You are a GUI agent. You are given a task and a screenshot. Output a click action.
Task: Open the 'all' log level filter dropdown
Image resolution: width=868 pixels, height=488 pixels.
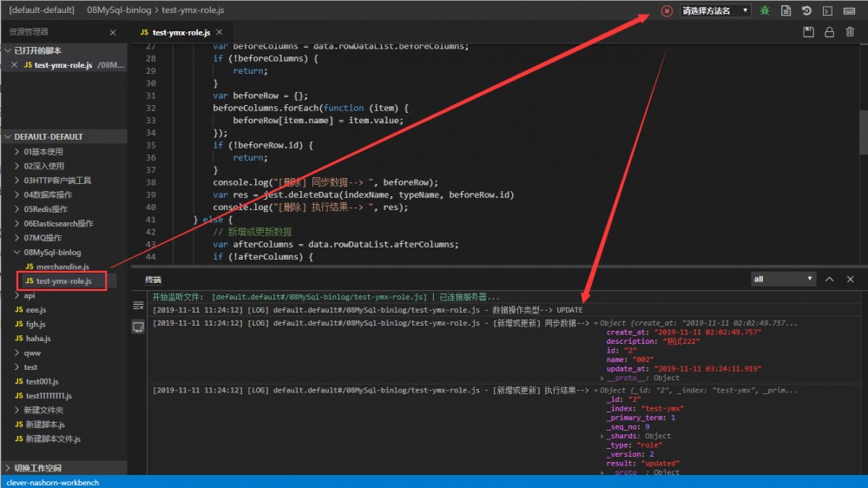click(784, 279)
